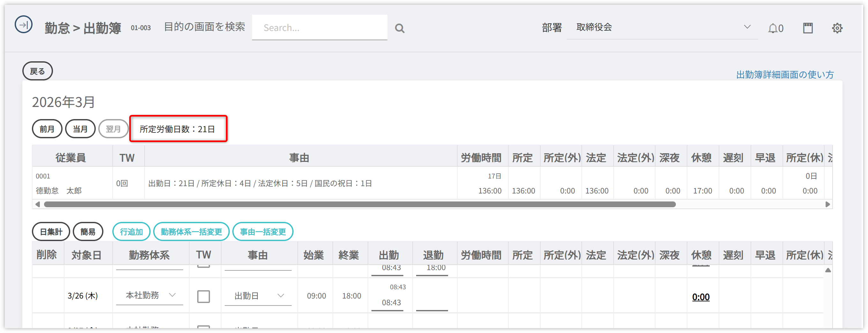868x333 pixels.
Task: Click the daily table scroll-up arrow
Action: point(827,270)
